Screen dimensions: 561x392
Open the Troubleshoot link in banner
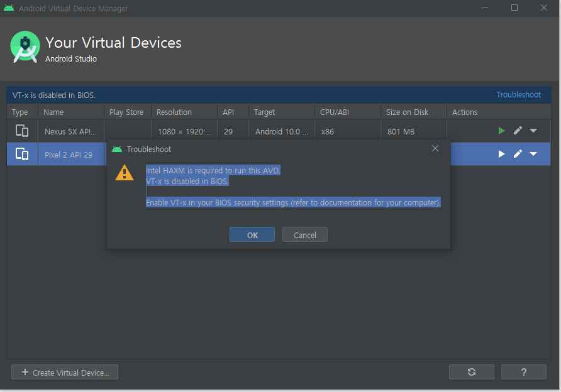coord(518,95)
